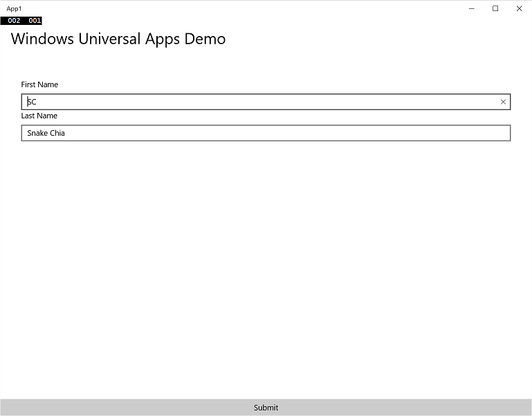Click into the First Name text box
532x416 pixels.
[x=266, y=102]
